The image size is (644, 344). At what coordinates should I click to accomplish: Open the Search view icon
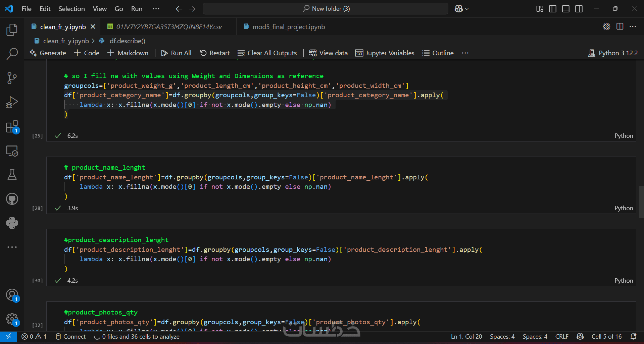12,54
